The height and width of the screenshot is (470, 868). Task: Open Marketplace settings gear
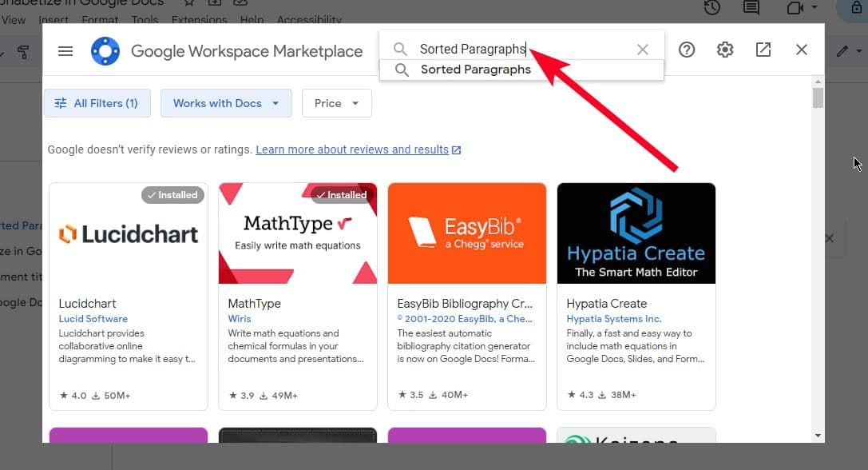pos(725,50)
